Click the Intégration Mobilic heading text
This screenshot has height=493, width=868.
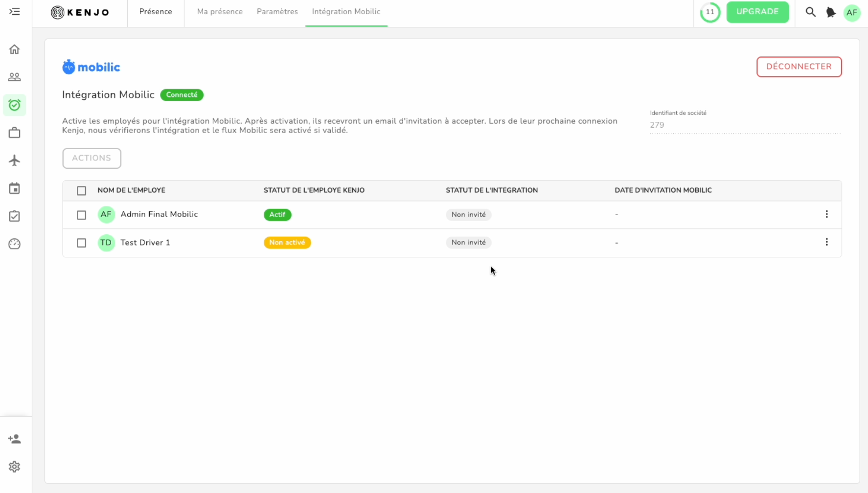coord(108,95)
